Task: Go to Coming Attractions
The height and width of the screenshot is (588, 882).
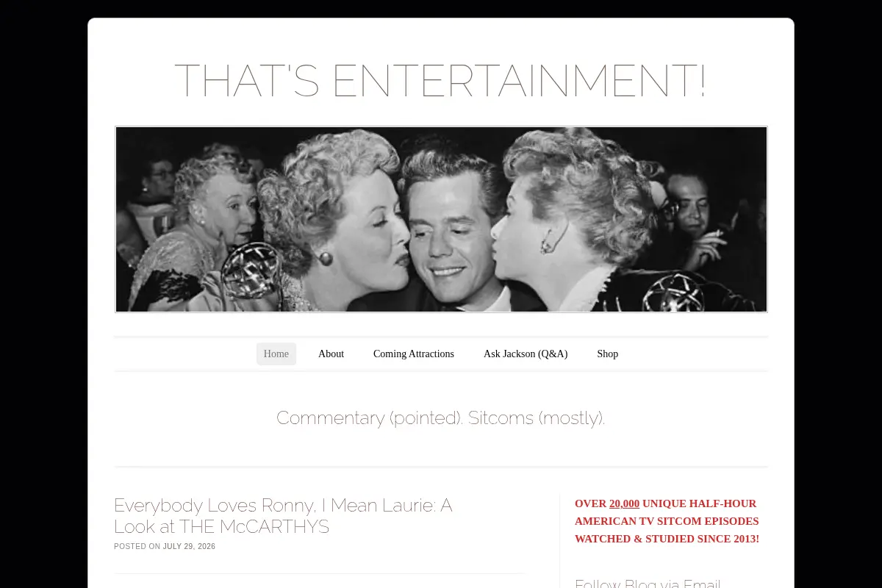Action: click(x=414, y=354)
